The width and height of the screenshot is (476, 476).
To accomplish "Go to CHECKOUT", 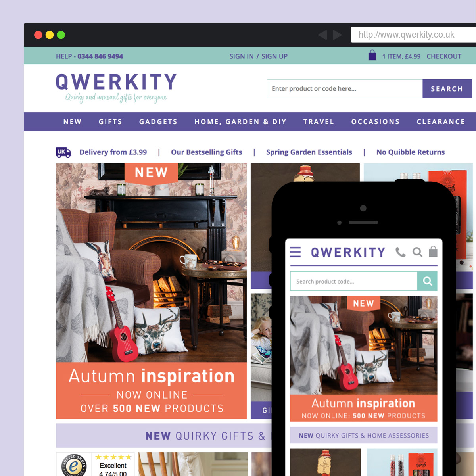I will [x=444, y=56].
